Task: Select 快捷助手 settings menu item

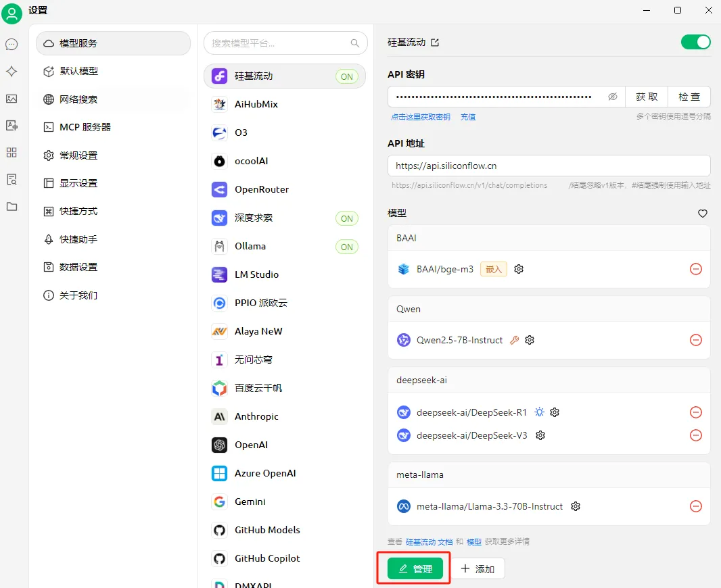Action: pos(113,239)
